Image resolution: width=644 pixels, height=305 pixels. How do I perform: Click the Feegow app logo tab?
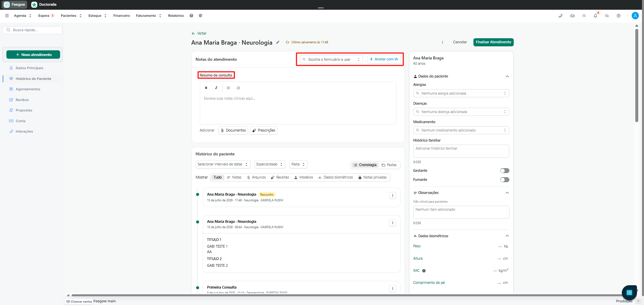(15, 5)
